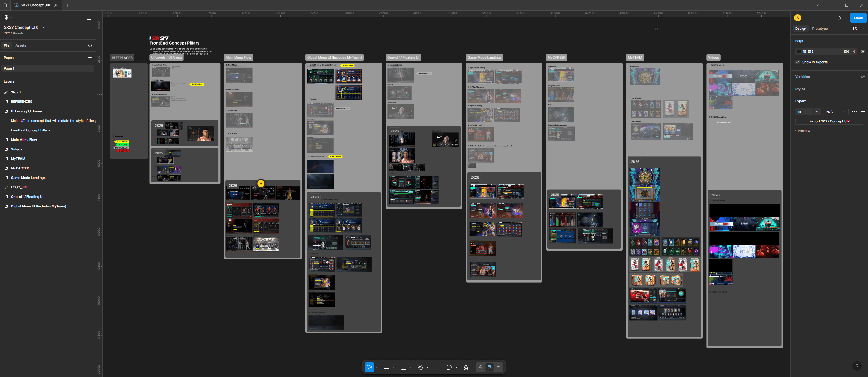Select the Frame tool
The image size is (868, 377).
pyautogui.click(x=387, y=367)
